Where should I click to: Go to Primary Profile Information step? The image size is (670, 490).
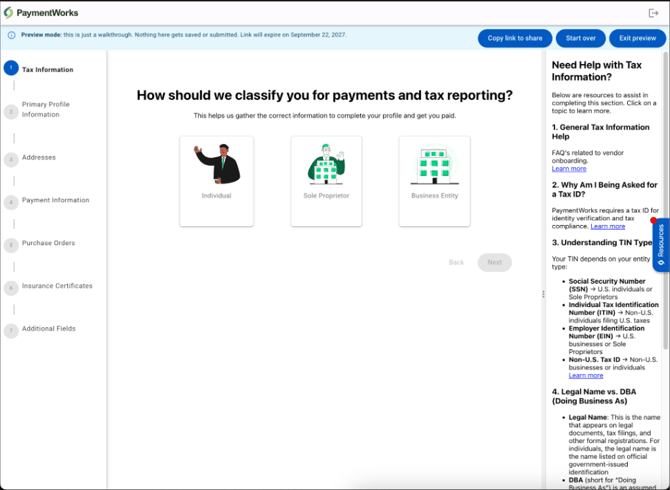click(x=46, y=109)
